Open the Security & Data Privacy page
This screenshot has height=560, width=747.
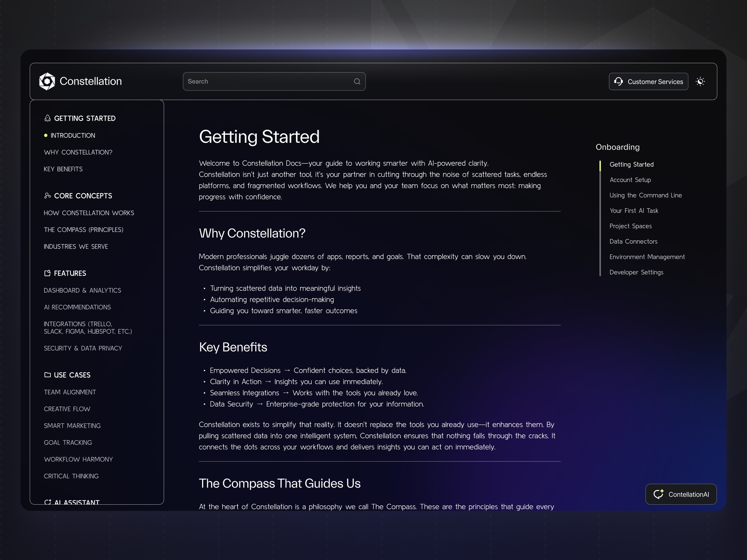click(x=83, y=348)
